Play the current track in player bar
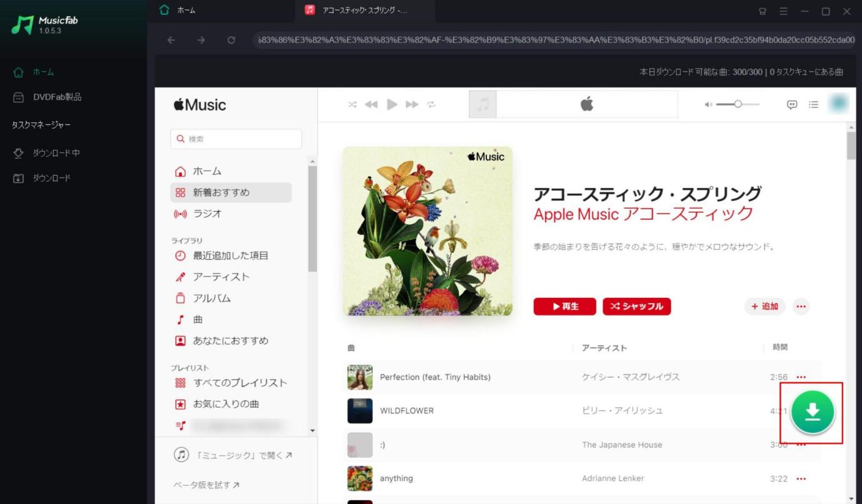This screenshot has height=504, width=862. pyautogui.click(x=392, y=104)
